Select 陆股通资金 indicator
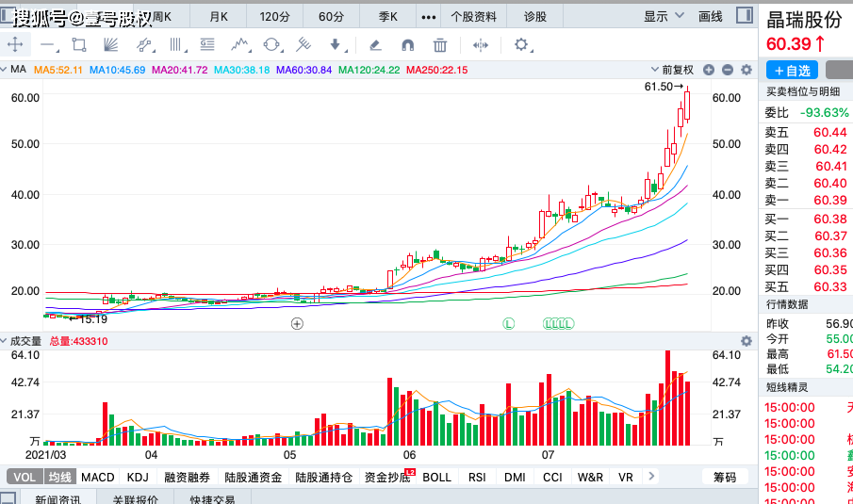 (x=253, y=477)
